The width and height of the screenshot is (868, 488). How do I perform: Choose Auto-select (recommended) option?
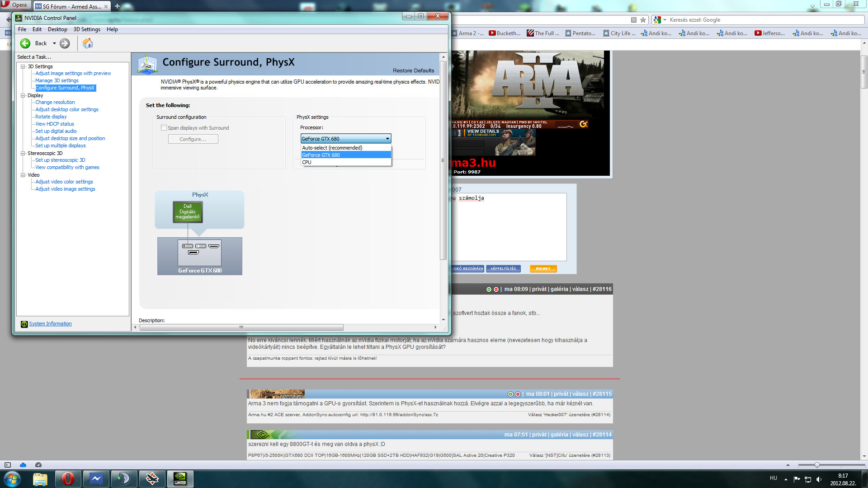pyautogui.click(x=332, y=148)
